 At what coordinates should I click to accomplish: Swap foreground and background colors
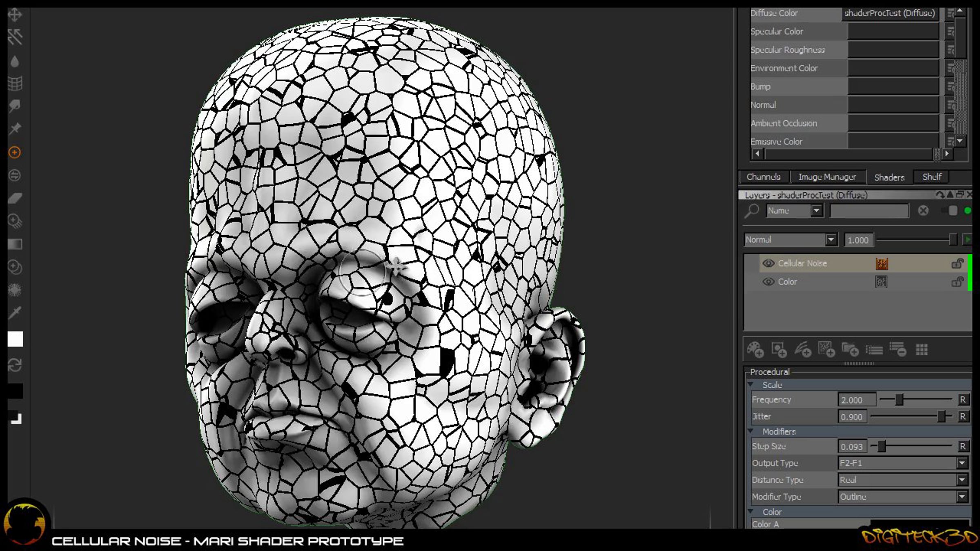click(15, 364)
